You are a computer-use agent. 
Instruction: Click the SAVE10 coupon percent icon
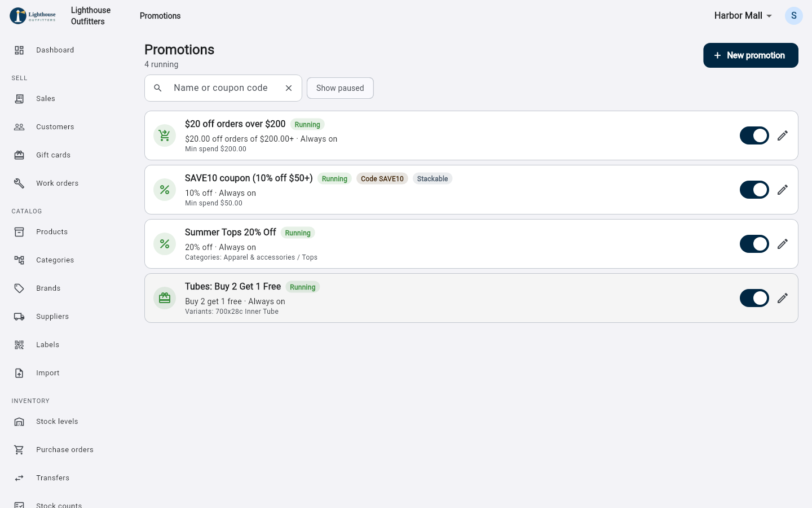[165, 190]
